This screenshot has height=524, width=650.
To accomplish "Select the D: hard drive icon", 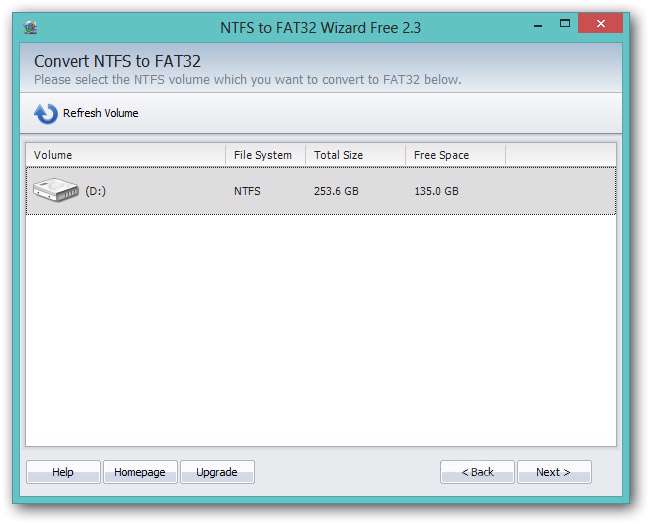I will [56, 190].
